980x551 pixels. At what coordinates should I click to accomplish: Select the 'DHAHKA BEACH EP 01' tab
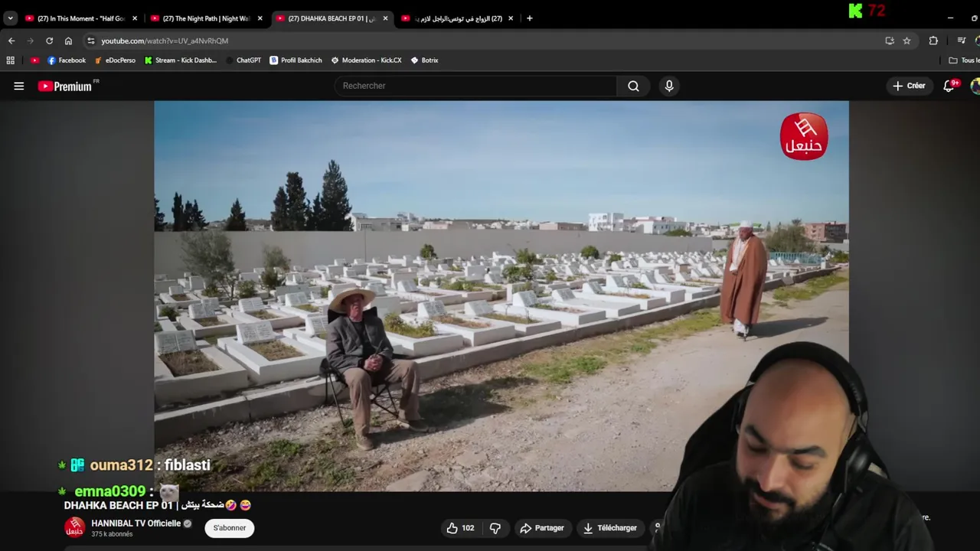332,18
